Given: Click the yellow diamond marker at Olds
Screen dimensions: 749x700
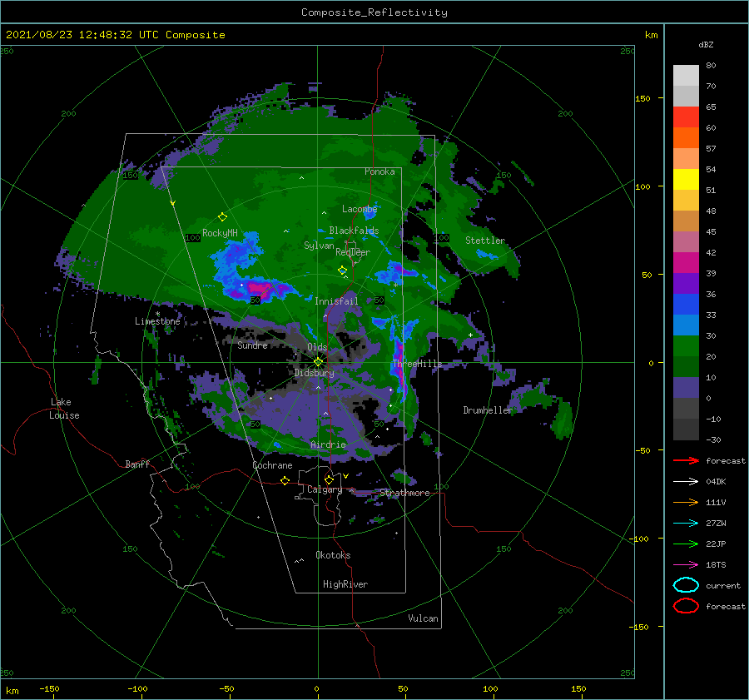Looking at the screenshot, I should tap(318, 362).
